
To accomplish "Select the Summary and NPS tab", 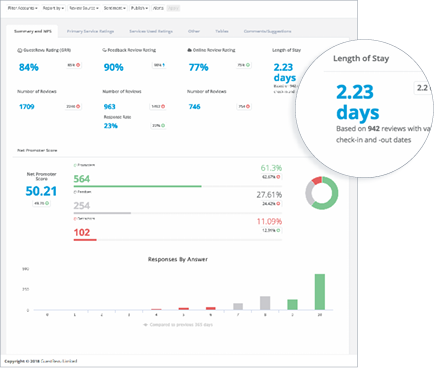I will 33,31.
